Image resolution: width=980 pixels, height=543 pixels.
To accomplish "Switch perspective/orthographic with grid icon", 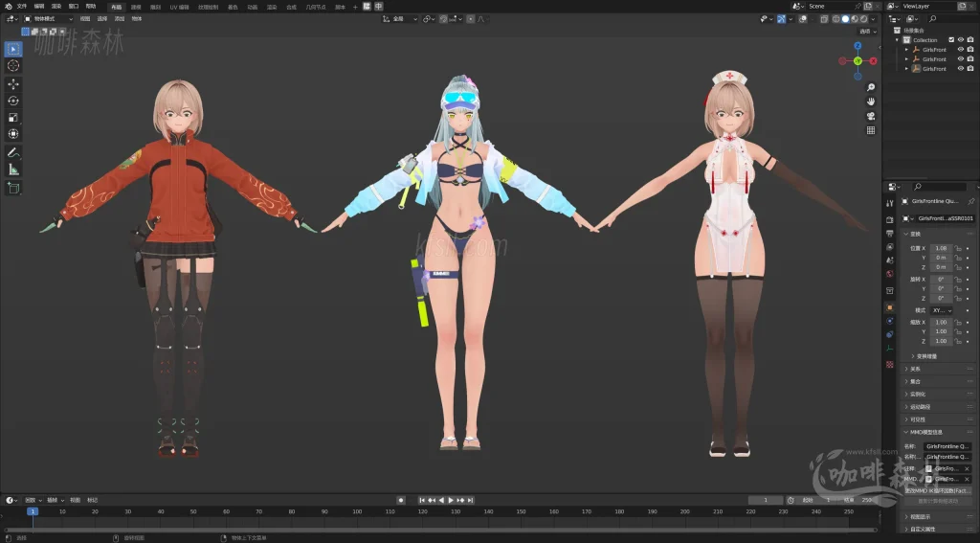I will click(871, 130).
